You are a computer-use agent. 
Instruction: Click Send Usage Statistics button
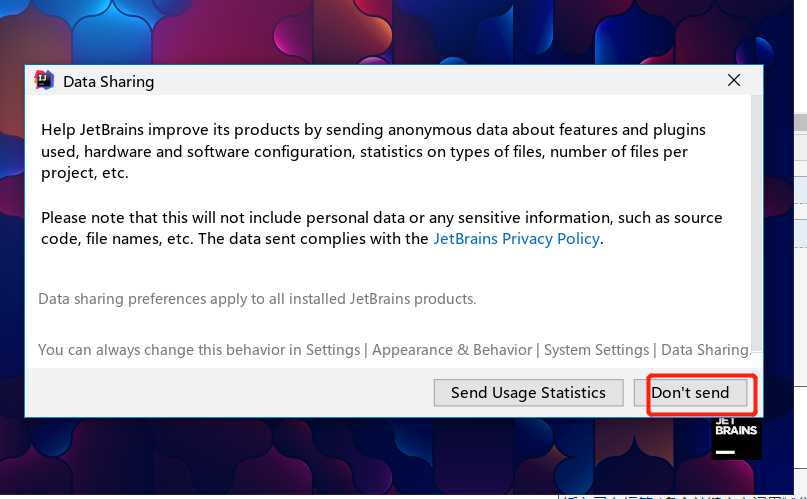(x=529, y=393)
